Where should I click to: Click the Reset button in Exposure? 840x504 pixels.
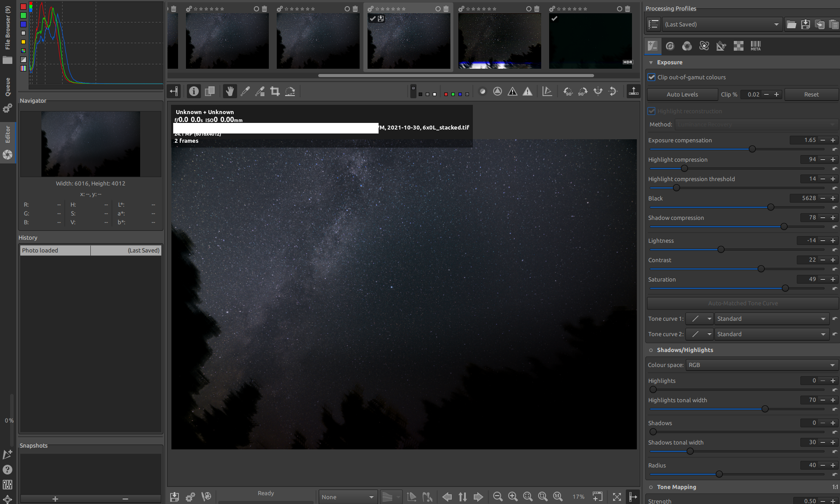click(x=811, y=94)
